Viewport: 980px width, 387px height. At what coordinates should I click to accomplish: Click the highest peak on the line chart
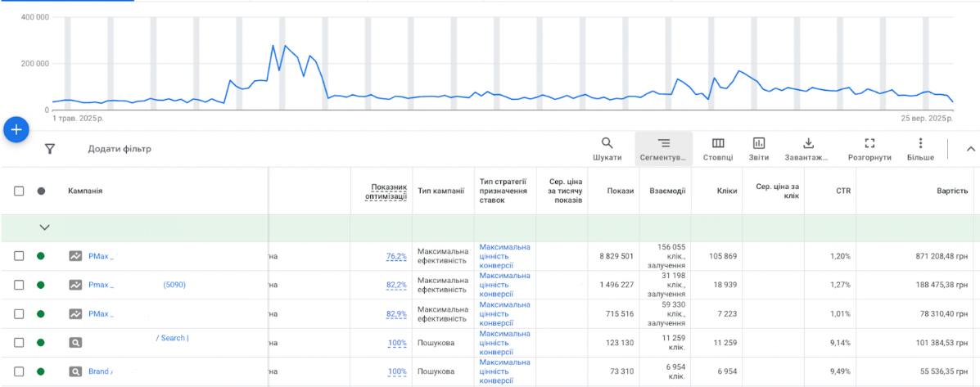[273, 46]
